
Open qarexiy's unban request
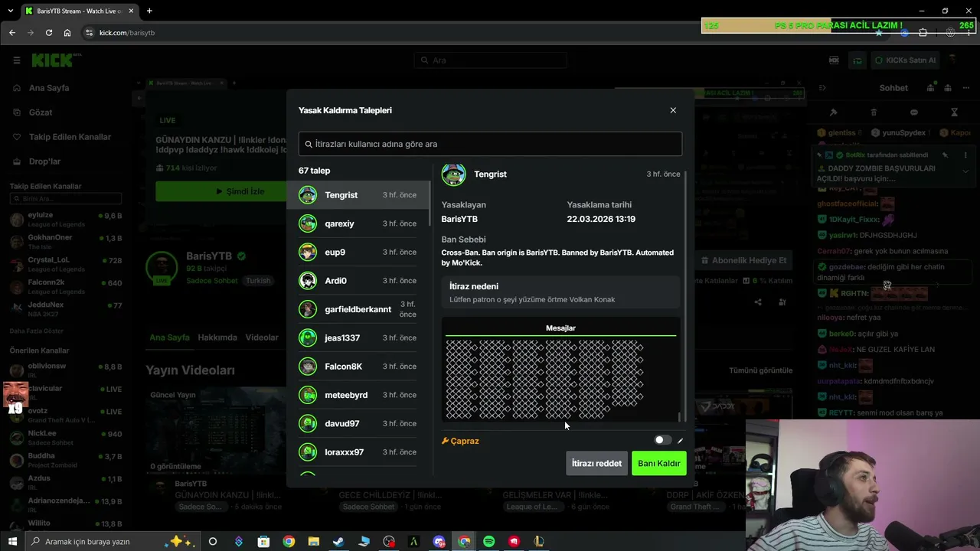[x=358, y=223]
